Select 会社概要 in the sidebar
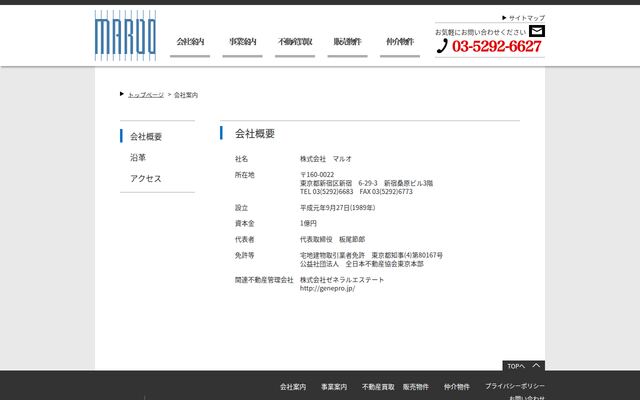 click(146, 136)
